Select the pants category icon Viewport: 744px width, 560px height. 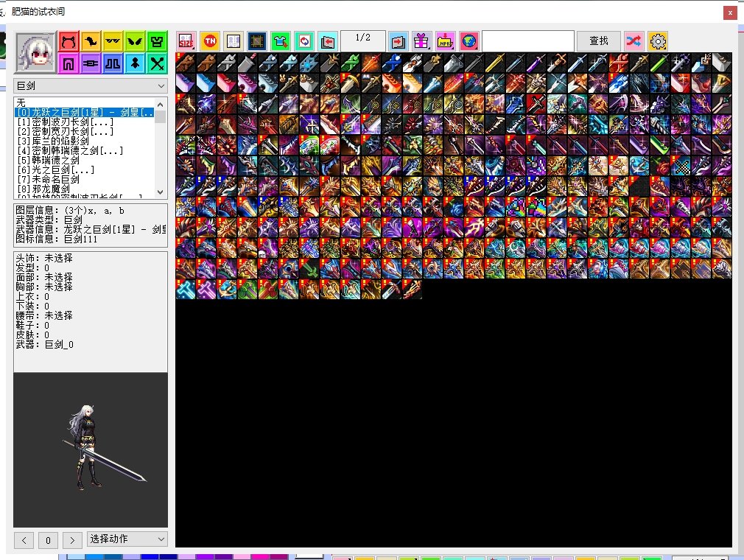[x=69, y=63]
